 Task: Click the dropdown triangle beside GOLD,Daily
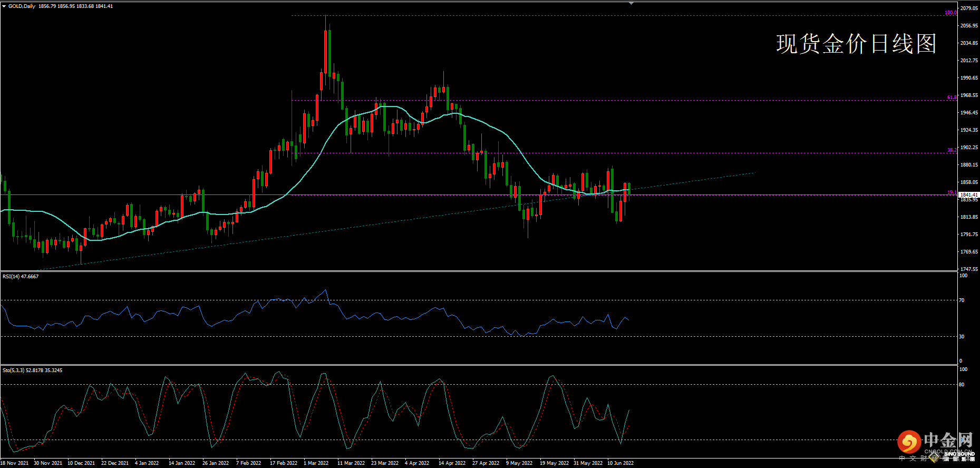(x=4, y=6)
